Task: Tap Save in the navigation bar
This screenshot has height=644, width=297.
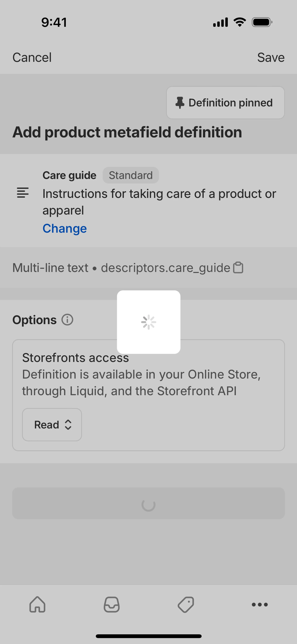Action: pyautogui.click(x=271, y=58)
